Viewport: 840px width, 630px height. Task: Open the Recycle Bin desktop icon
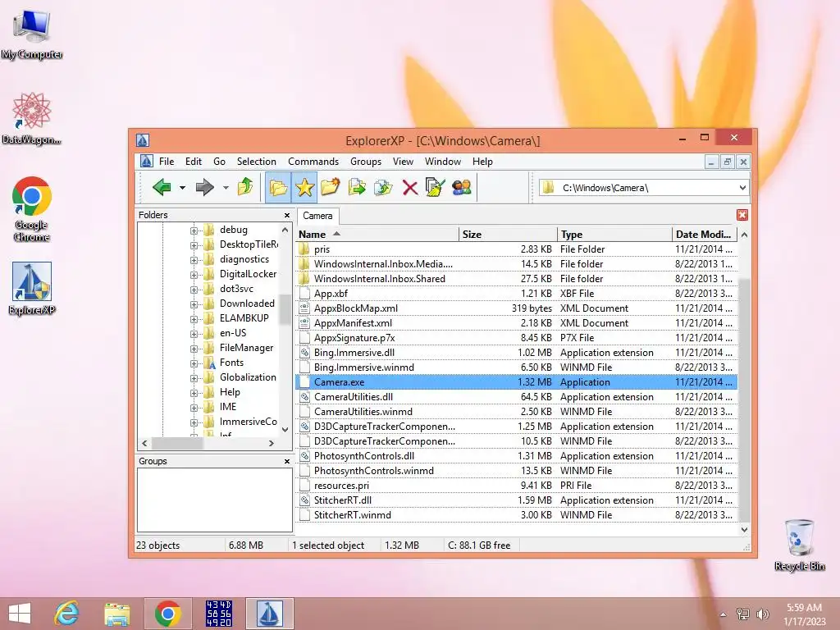(x=799, y=545)
